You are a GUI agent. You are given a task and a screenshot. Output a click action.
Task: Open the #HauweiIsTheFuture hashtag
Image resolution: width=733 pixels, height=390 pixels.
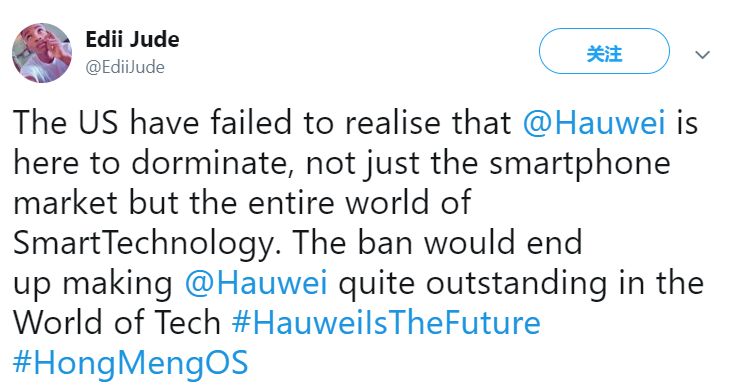click(x=386, y=323)
